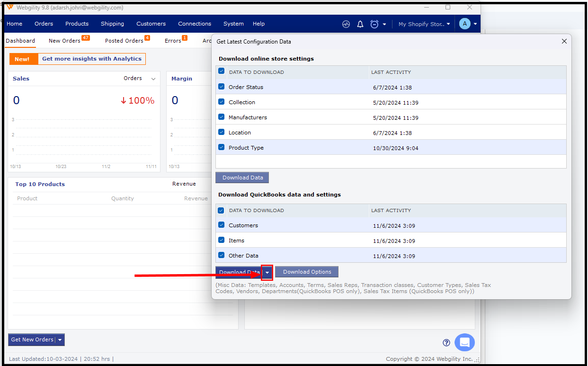The image size is (588, 366).
Task: Click the 'Sales' card title
Action: pyautogui.click(x=21, y=79)
